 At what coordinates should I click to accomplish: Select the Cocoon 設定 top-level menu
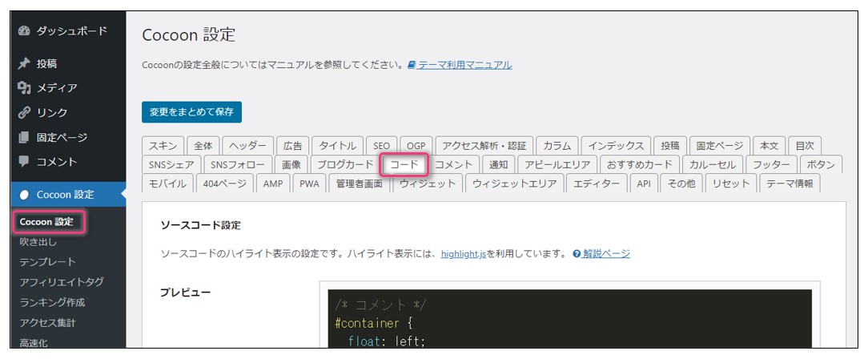(x=68, y=195)
